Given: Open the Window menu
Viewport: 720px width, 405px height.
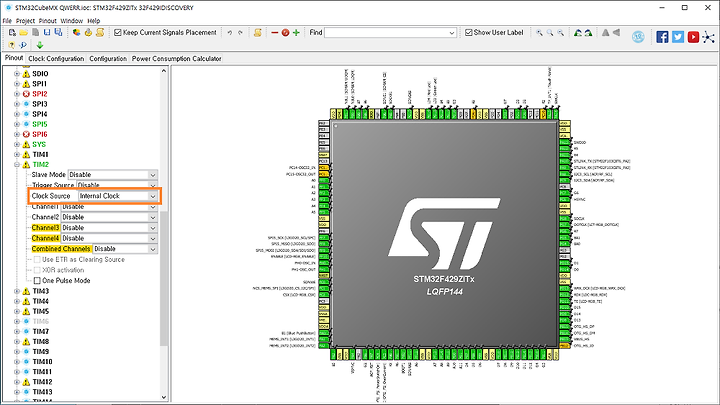Looking at the screenshot, I should (x=72, y=21).
